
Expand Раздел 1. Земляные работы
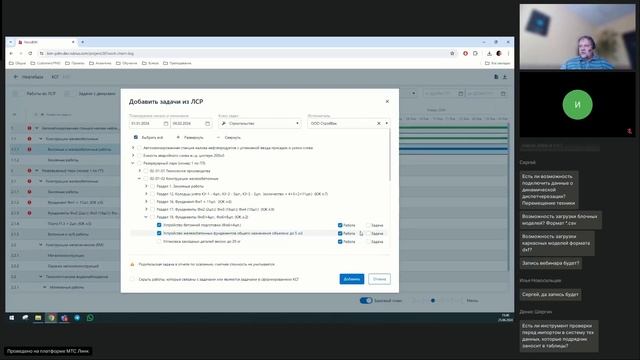pos(146,186)
